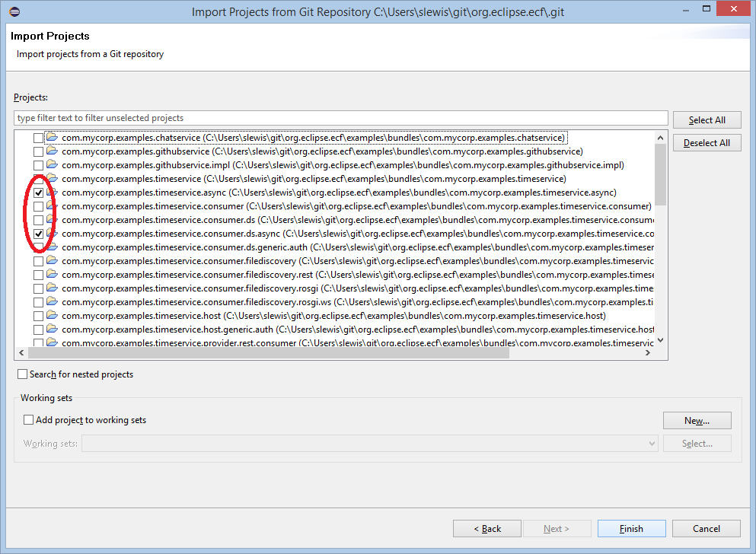Check the githubservice.impl project checkbox

tap(38, 166)
